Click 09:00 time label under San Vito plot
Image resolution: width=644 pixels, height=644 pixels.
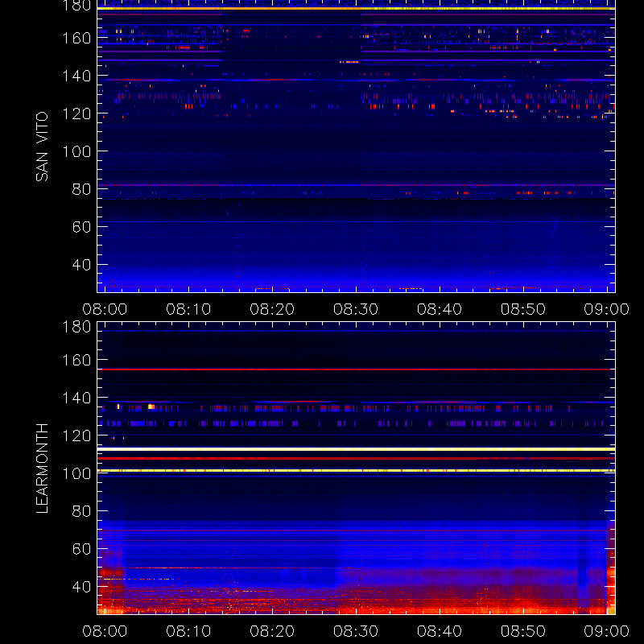[607, 309]
